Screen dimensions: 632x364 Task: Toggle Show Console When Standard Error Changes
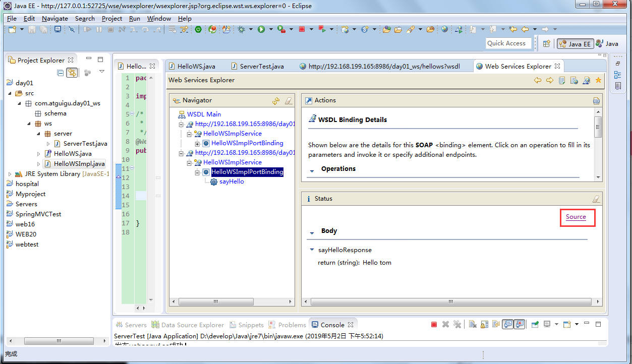point(520,325)
